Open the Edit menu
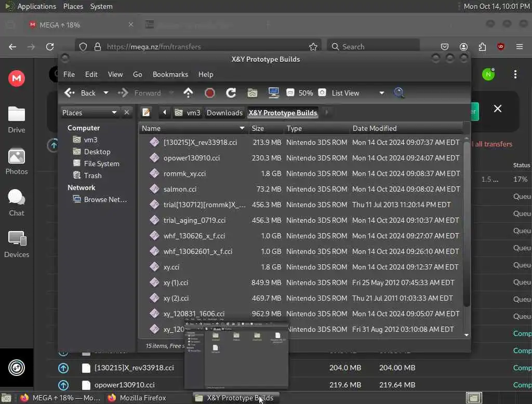 click(x=91, y=74)
